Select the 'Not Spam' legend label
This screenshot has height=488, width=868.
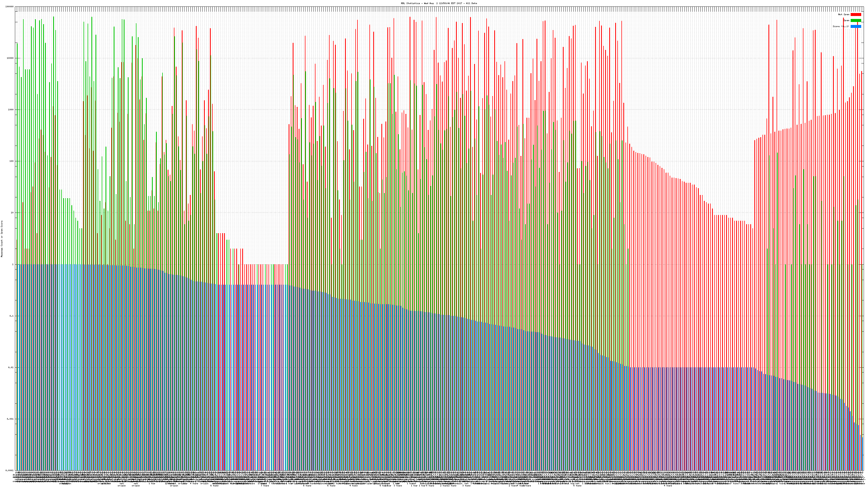[844, 14]
